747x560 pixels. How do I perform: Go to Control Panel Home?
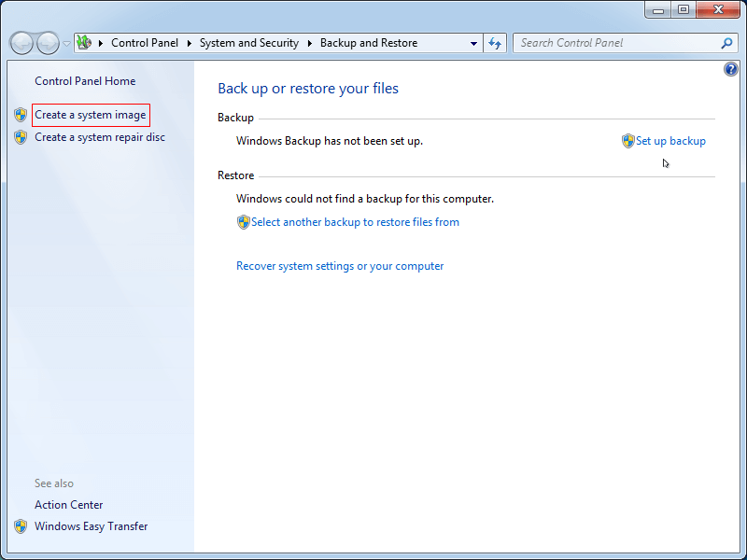pyautogui.click(x=85, y=81)
